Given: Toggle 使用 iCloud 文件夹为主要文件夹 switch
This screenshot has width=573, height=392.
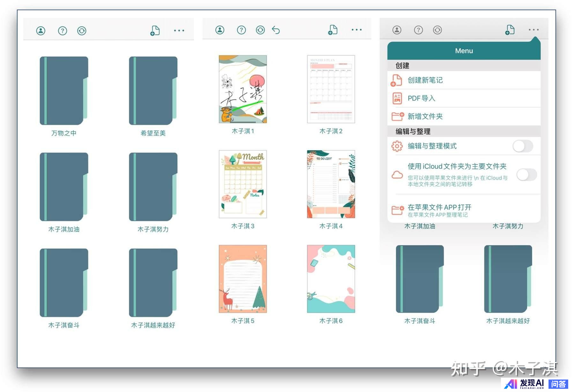Looking at the screenshot, I should (527, 175).
